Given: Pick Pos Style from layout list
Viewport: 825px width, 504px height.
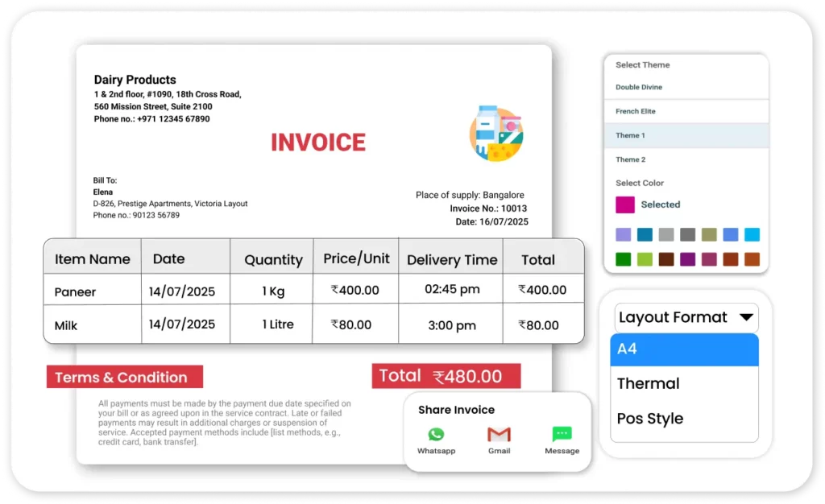Looking at the screenshot, I should tap(684, 419).
